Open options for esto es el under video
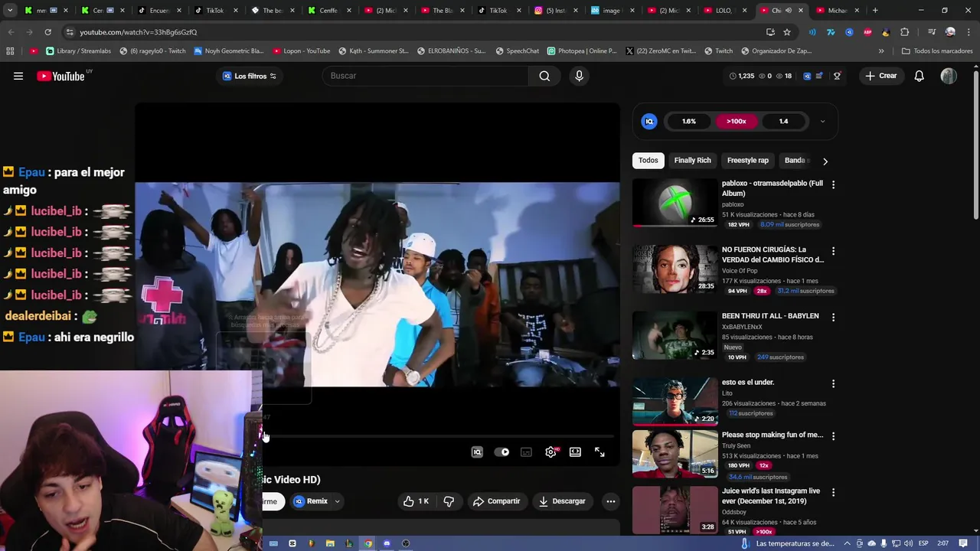Screen dimensions: 980x551 (833, 383)
